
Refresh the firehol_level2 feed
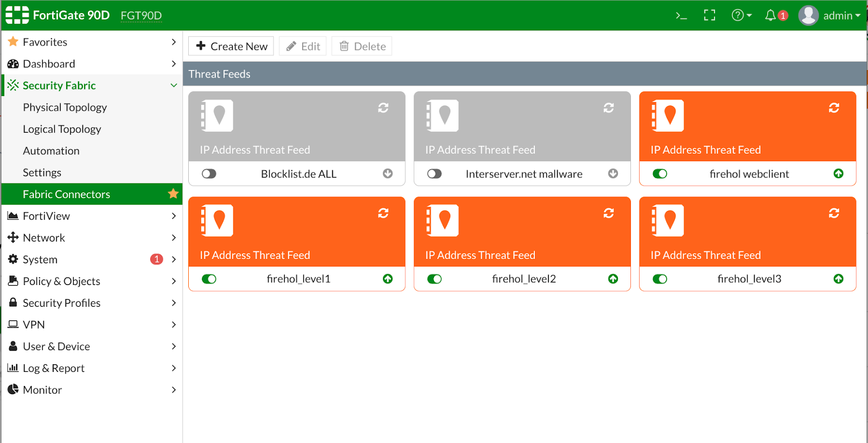[609, 213]
